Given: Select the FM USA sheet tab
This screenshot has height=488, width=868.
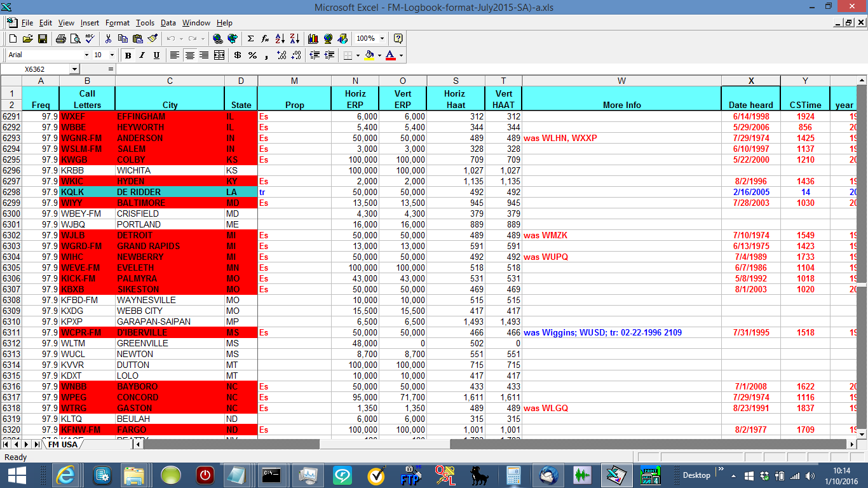Looking at the screenshot, I should (x=63, y=444).
